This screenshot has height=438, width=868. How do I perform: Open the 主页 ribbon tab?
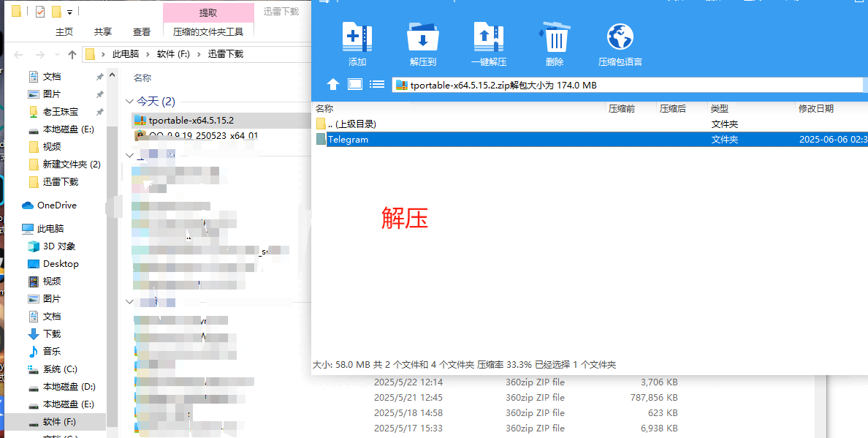click(x=64, y=32)
